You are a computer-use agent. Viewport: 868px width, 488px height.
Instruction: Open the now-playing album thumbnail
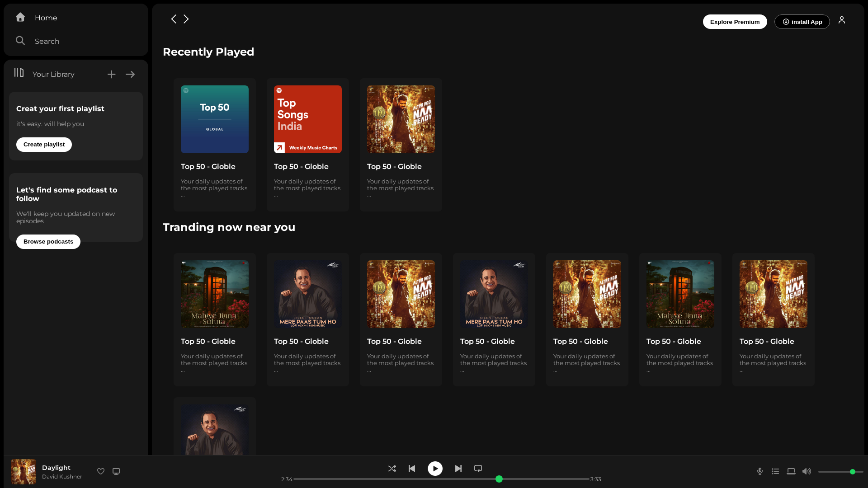click(24, 472)
